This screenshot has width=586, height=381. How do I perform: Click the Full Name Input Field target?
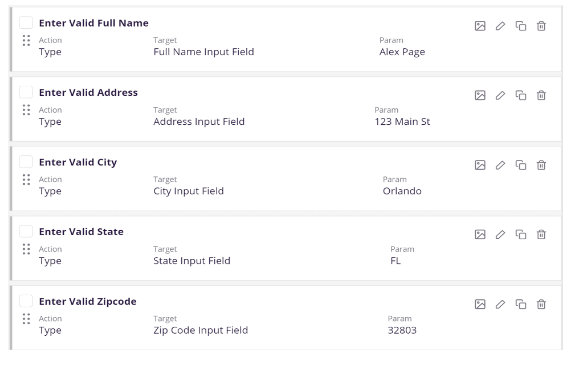click(x=204, y=52)
